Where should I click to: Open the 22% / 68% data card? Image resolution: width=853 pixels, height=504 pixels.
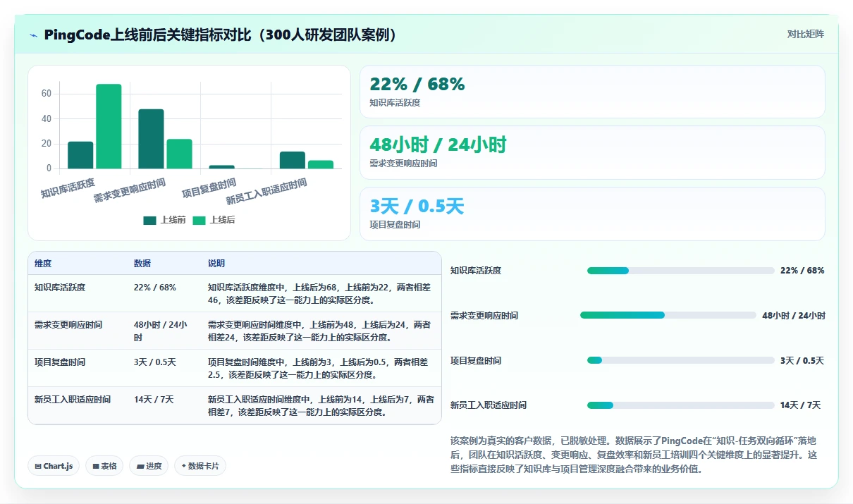pos(592,92)
